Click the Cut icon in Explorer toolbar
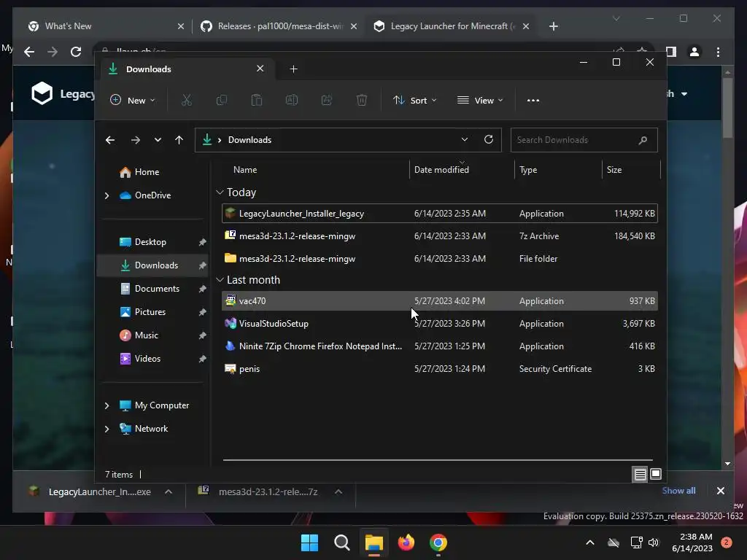The width and height of the screenshot is (747, 560). pos(186,100)
